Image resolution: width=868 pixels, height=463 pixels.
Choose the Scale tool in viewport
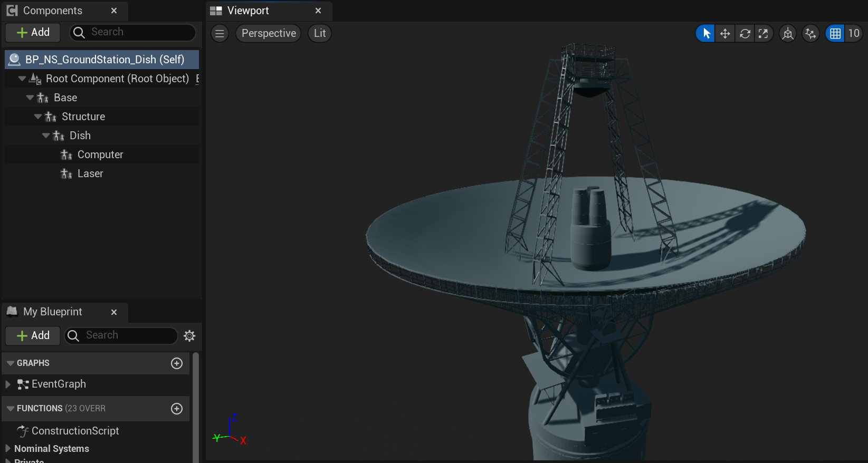point(764,34)
